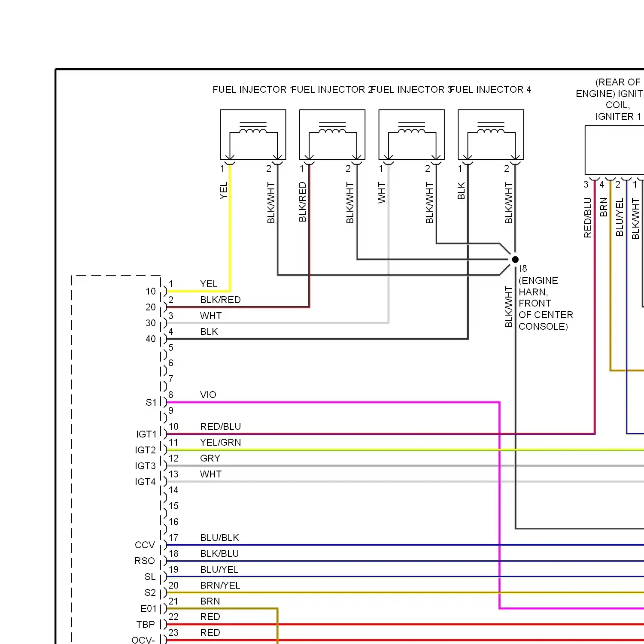The height and width of the screenshot is (644, 644).
Task: Click vertical BLK/WHT label under Fuel Injector 4
Action: point(509,203)
